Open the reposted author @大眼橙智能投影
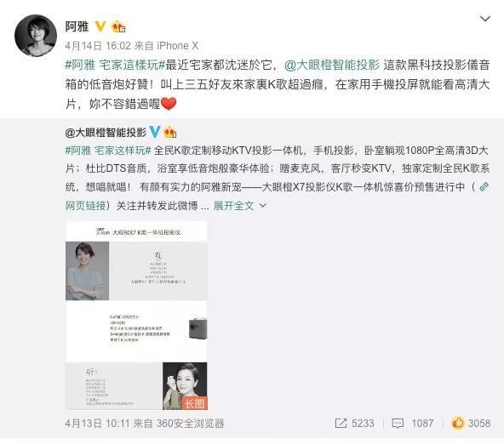The height and width of the screenshot is (444, 504). pos(106,133)
